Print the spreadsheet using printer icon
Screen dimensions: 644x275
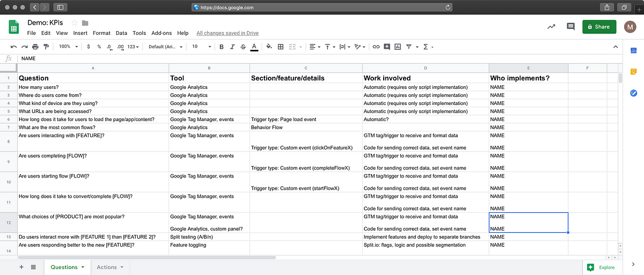pyautogui.click(x=35, y=47)
